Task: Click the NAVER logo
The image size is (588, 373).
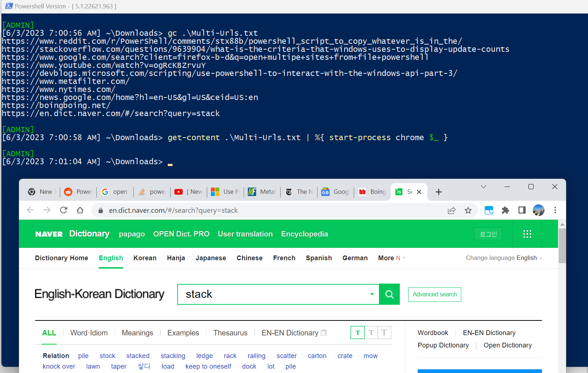Action: tap(49, 234)
